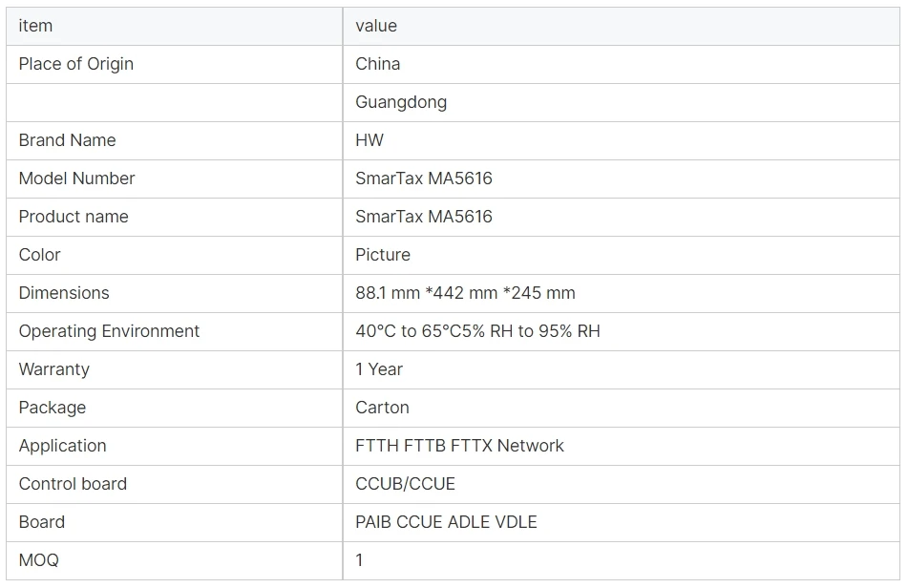Click the 'item' column header cell
The height and width of the screenshot is (588, 908).
pos(35,26)
